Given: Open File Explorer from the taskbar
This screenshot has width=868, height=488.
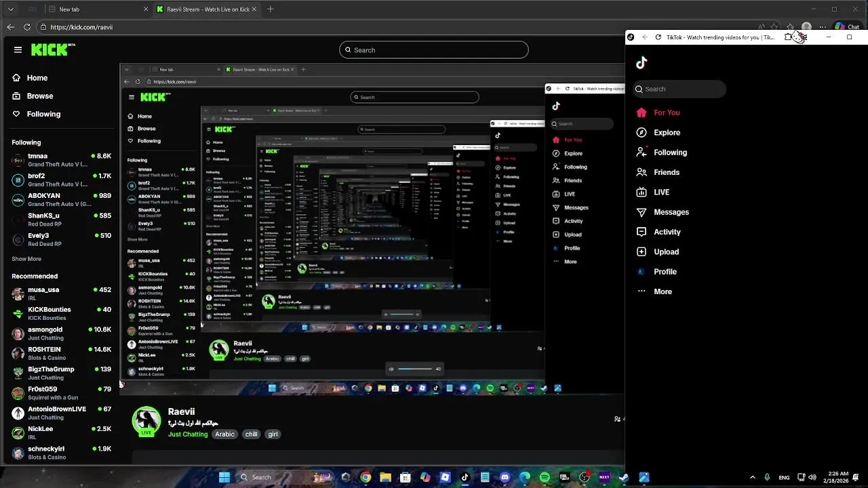Looking at the screenshot, I should (x=385, y=477).
